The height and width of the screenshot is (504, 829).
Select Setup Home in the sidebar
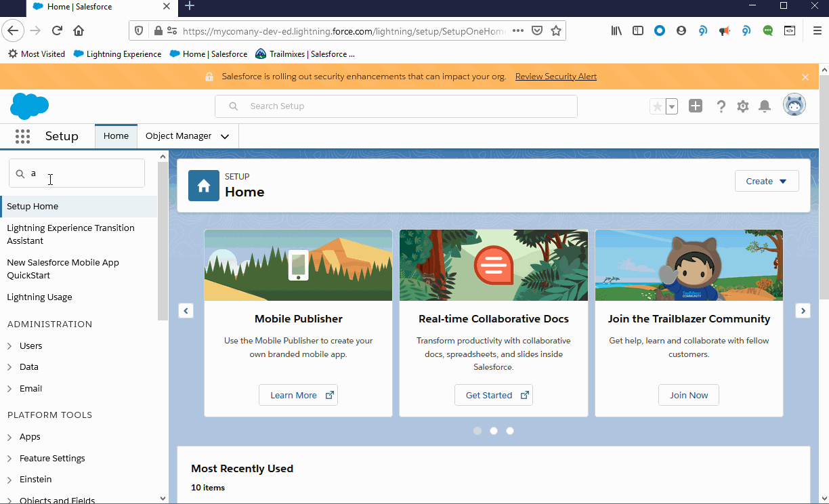pyautogui.click(x=79, y=207)
